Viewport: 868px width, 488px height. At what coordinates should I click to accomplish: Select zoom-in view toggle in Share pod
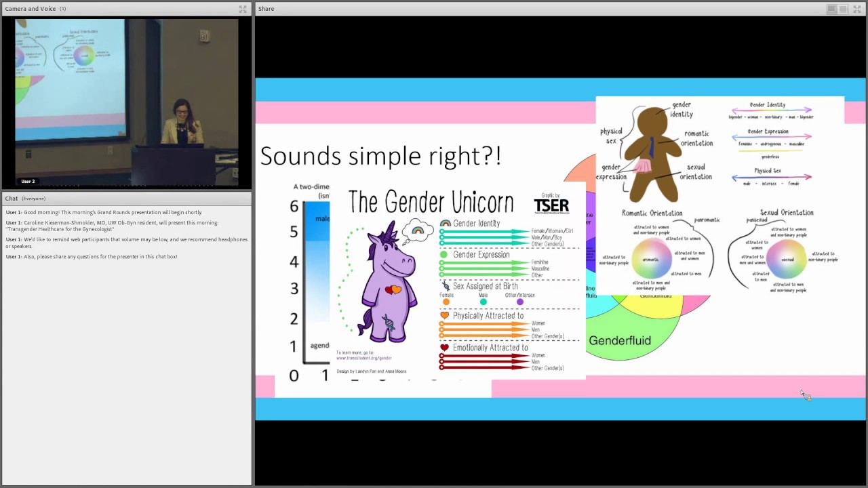[843, 9]
